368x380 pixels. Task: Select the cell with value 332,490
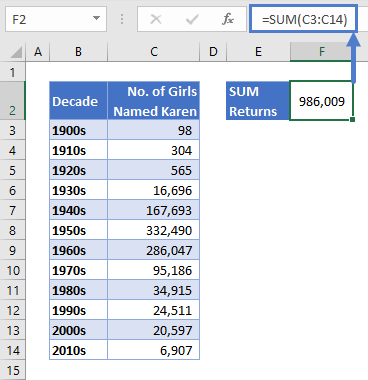click(x=154, y=230)
